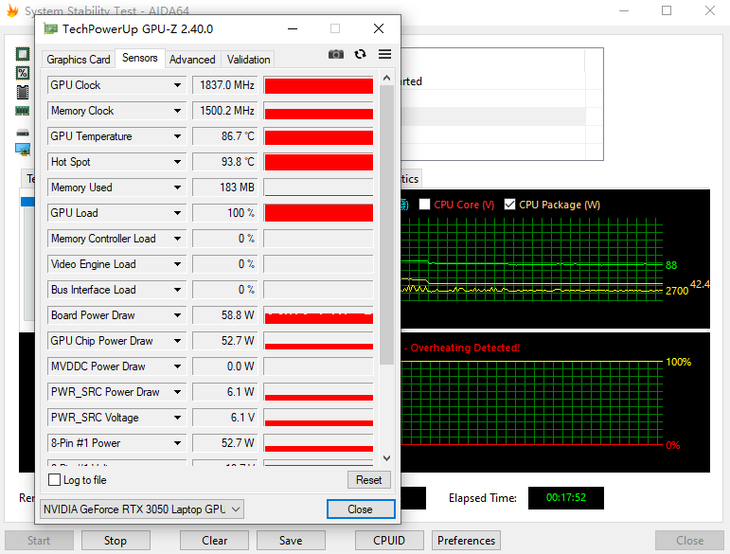
Task: Uncheck the CPU Package (W) checkbox
Action: point(510,204)
